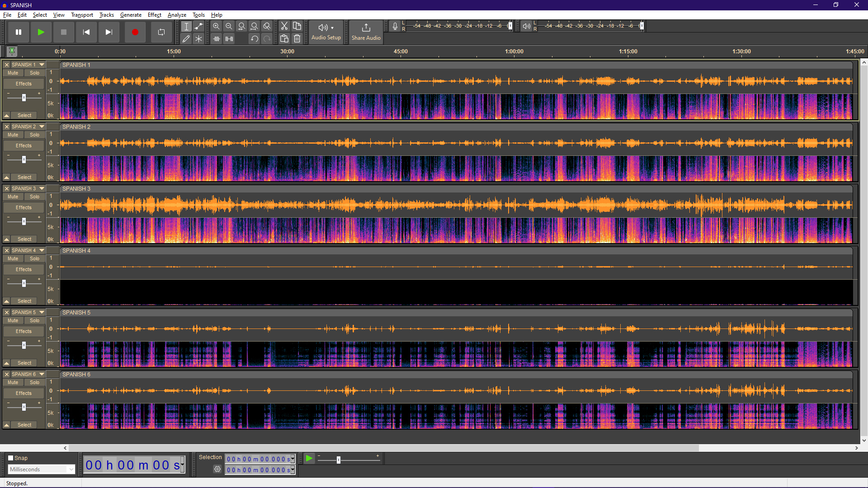Trim audio outside selection icon
The height and width of the screenshot is (488, 868).
click(217, 39)
